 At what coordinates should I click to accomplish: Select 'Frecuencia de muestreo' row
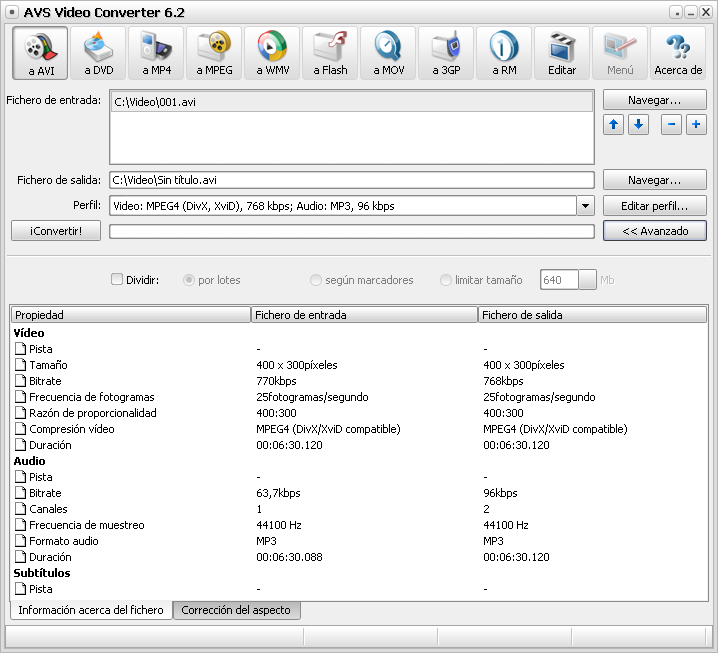(359, 525)
